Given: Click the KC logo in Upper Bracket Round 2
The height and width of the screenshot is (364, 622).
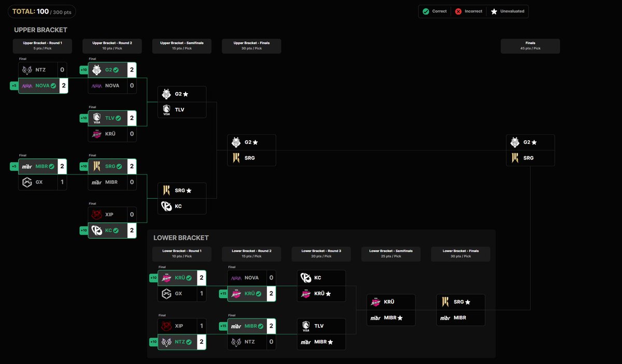Looking at the screenshot, I should pos(97,230).
